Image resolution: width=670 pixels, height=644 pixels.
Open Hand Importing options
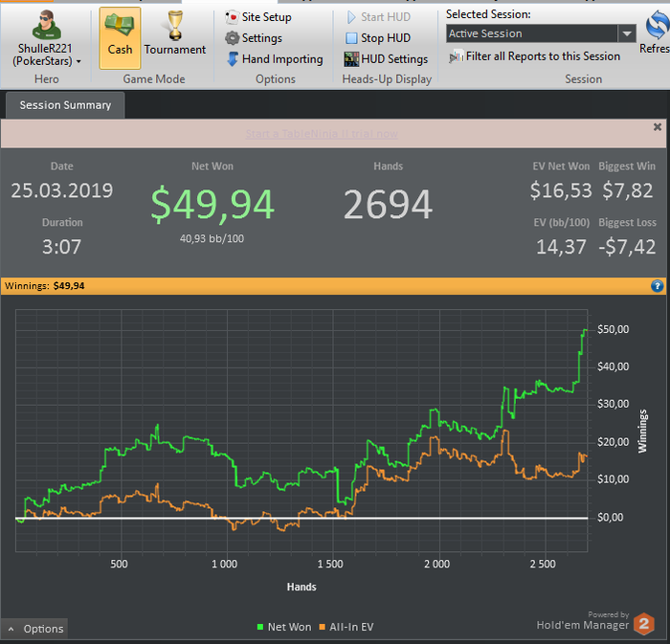(x=275, y=59)
